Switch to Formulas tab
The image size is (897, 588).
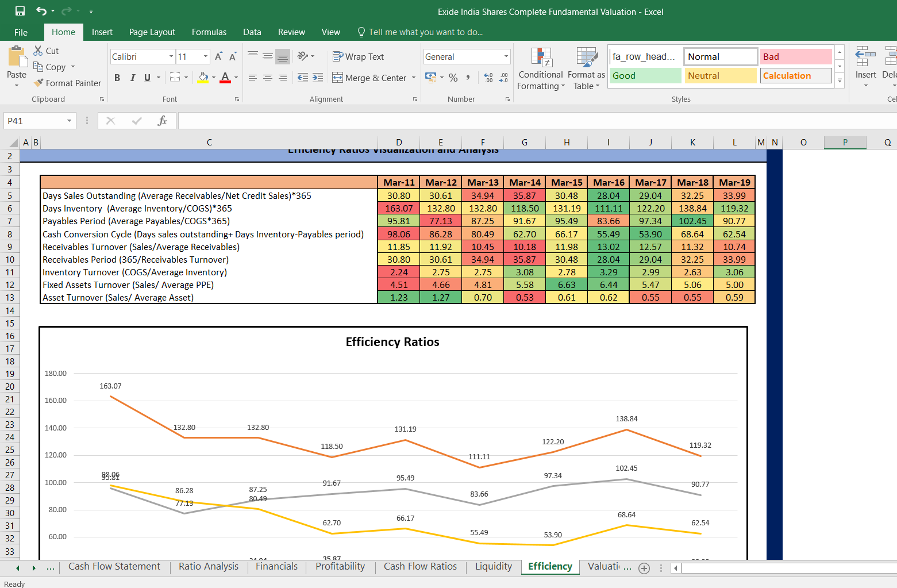[x=209, y=32]
